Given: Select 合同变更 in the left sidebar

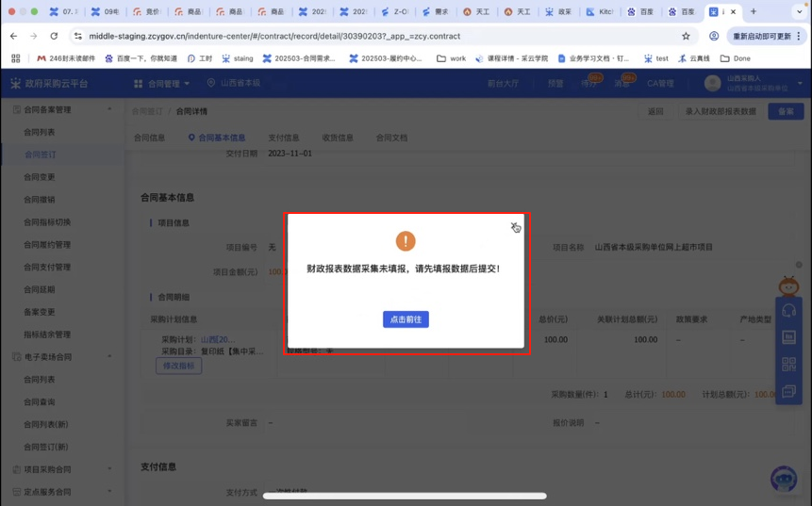Looking at the screenshot, I should (40, 177).
